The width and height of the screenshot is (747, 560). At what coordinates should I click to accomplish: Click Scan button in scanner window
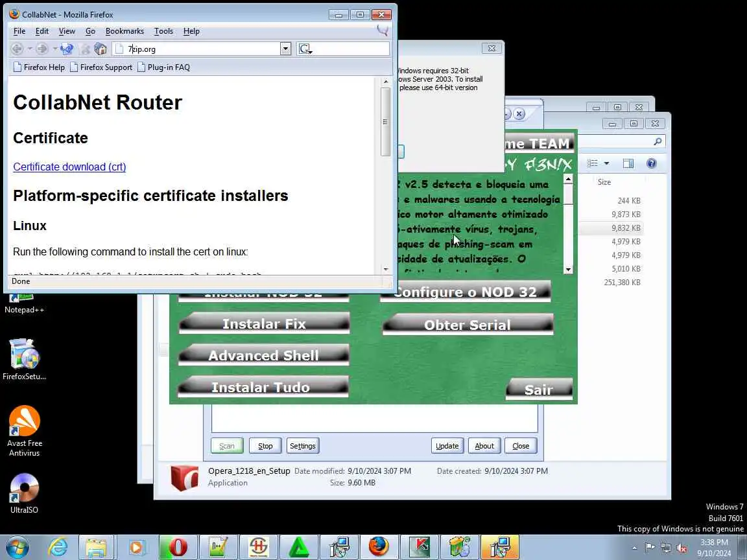coord(227,446)
